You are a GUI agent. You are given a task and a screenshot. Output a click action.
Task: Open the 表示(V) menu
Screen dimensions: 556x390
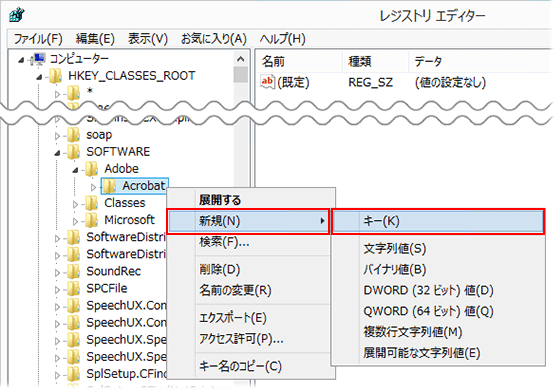tap(148, 39)
